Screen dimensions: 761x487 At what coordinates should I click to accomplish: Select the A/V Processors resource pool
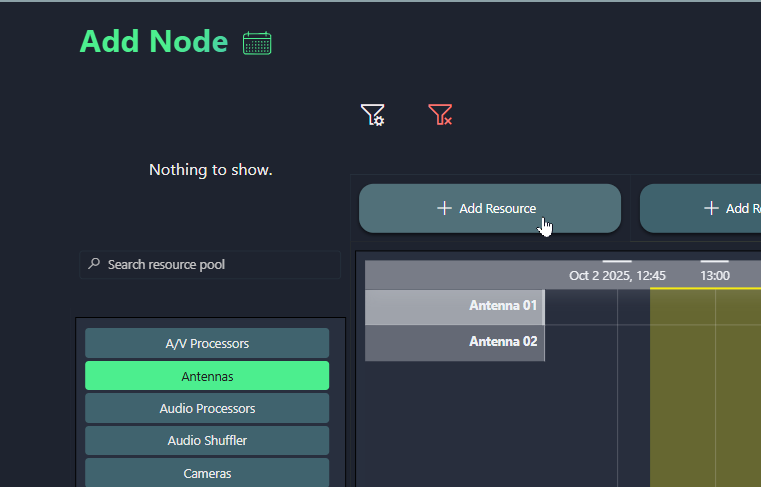(x=207, y=343)
